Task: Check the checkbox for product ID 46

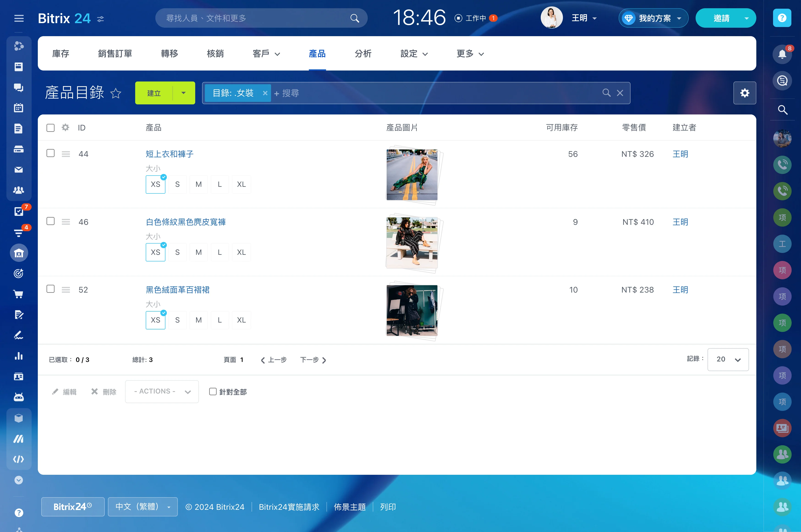Action: click(x=51, y=221)
